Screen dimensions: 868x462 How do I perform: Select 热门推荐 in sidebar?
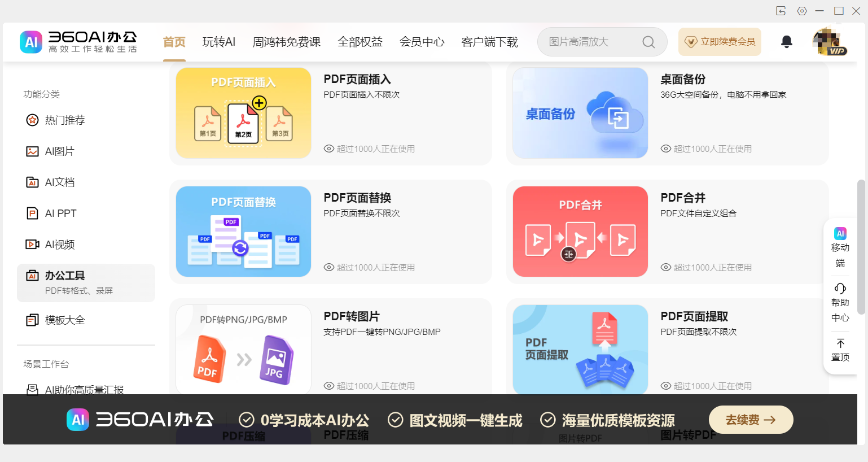pyautogui.click(x=86, y=120)
